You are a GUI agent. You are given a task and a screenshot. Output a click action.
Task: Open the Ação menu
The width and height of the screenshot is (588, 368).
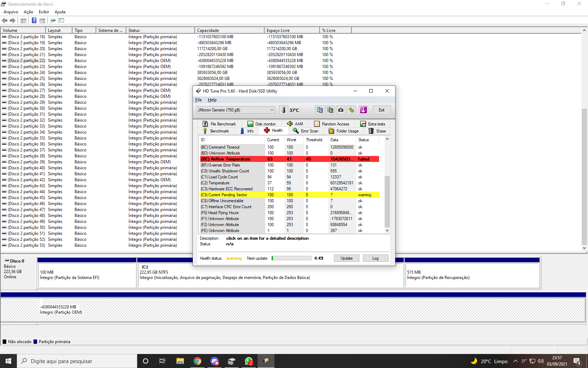(x=28, y=12)
